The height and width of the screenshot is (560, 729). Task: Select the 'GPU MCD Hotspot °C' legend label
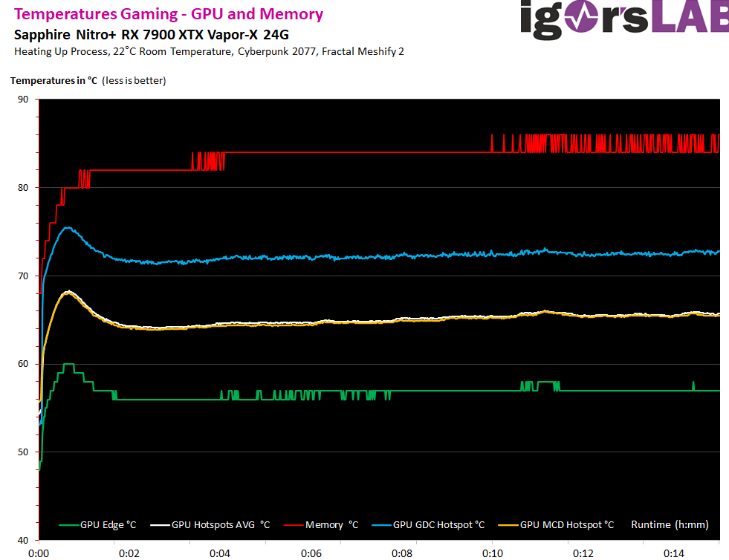[567, 524]
